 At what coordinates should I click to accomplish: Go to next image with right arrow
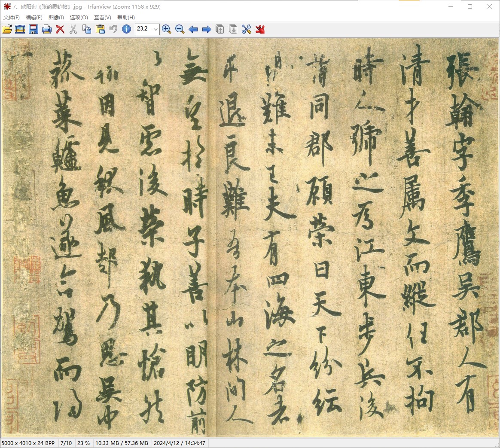(207, 29)
